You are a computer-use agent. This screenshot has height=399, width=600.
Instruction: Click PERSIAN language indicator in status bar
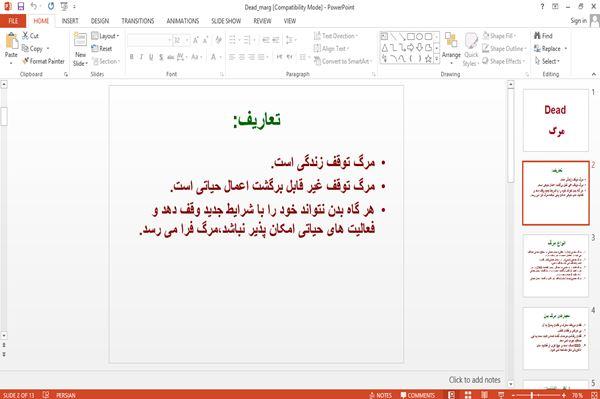point(66,395)
